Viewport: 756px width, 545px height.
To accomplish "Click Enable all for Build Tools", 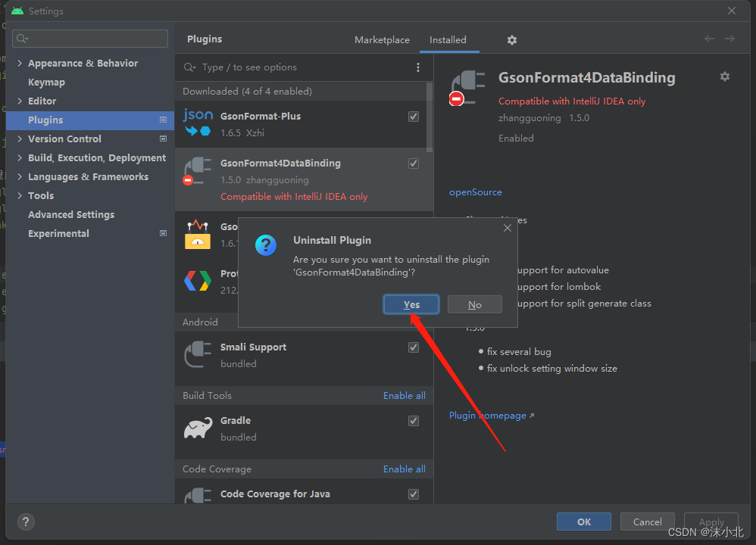I will click(404, 396).
